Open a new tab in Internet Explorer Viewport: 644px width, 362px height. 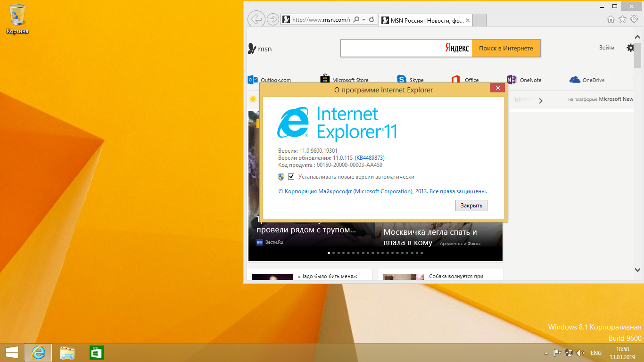click(479, 20)
